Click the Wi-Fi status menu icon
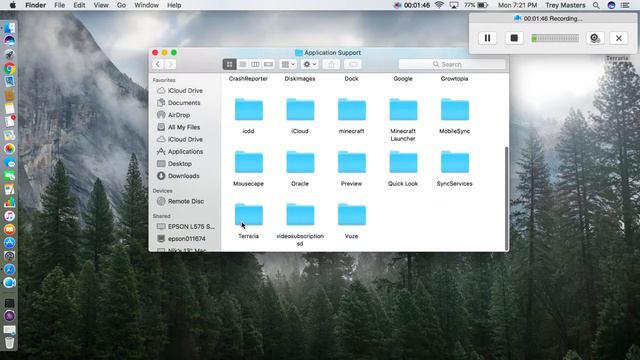This screenshot has width=640, height=360. coord(439,5)
